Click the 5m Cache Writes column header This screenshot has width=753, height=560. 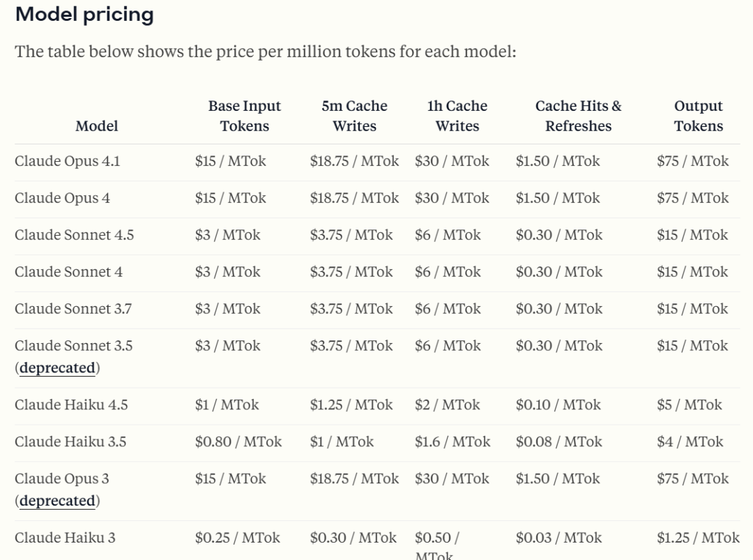pos(354,116)
